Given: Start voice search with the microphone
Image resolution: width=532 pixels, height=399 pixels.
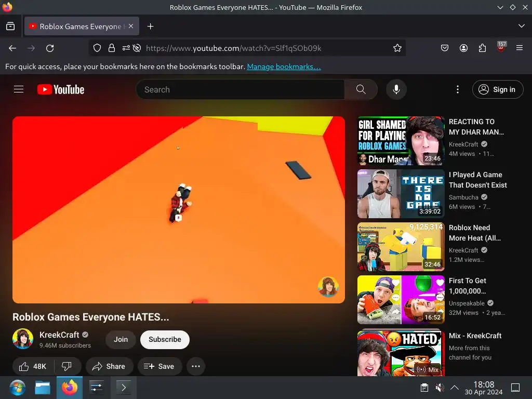Looking at the screenshot, I should pos(396,89).
